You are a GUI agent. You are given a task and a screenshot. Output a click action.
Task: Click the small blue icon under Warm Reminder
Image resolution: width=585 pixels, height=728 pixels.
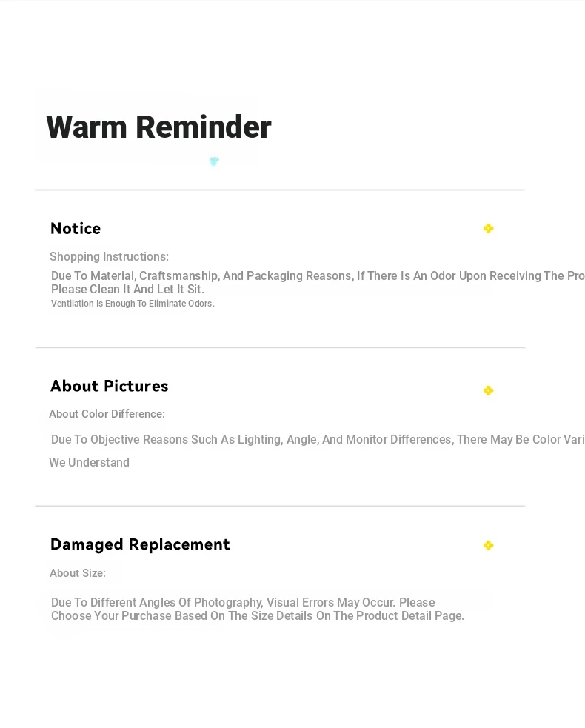coord(214,161)
